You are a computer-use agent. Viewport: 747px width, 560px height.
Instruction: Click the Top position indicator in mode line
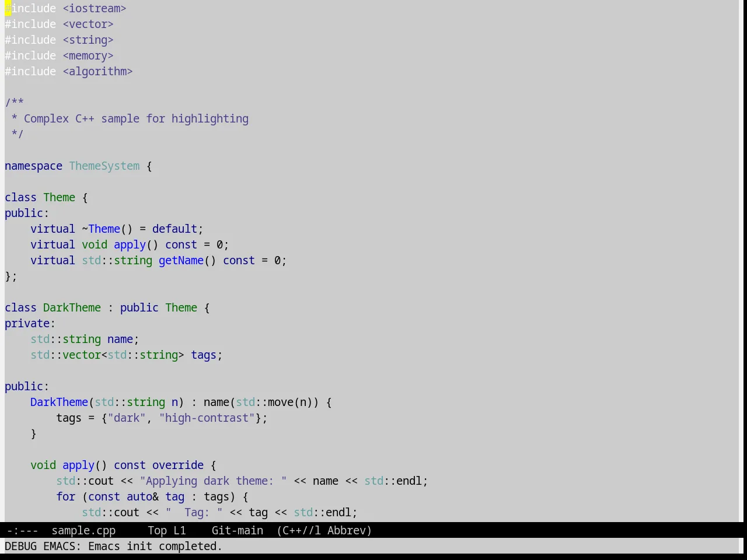(157, 530)
